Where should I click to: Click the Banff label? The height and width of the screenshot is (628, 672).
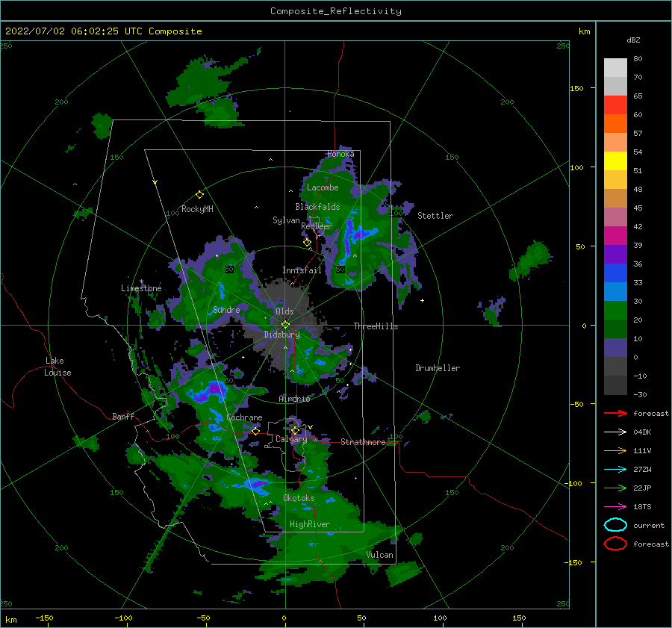click(123, 416)
